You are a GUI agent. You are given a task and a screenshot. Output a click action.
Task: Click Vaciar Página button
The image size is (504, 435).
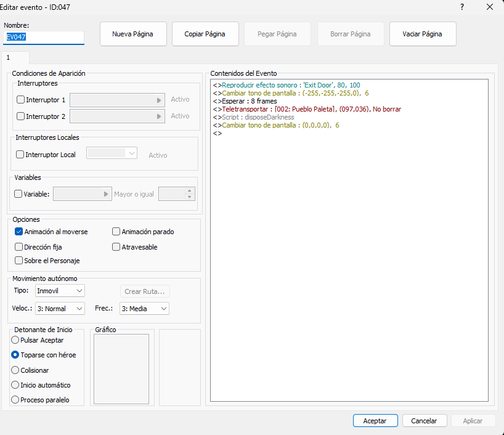pos(423,35)
